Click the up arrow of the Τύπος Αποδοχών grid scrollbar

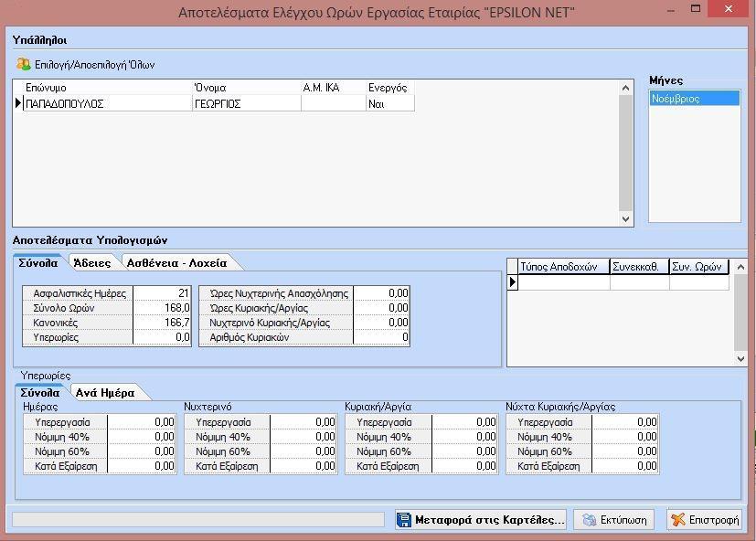(x=740, y=266)
